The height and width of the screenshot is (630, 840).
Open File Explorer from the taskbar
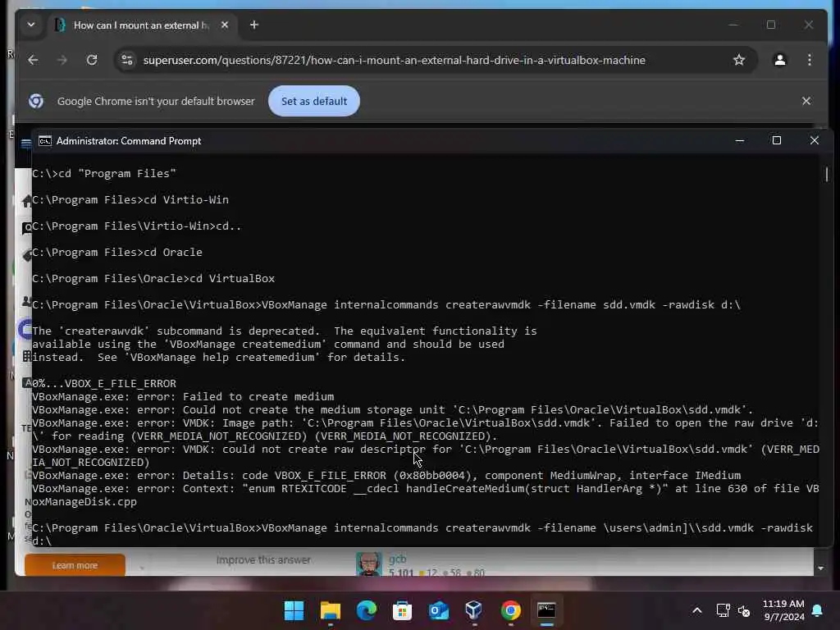[x=331, y=610]
